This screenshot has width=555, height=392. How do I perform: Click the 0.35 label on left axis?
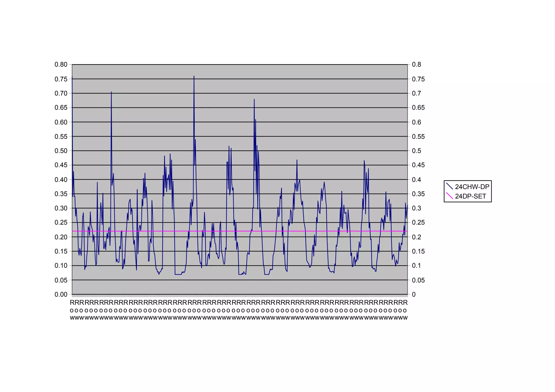click(61, 194)
